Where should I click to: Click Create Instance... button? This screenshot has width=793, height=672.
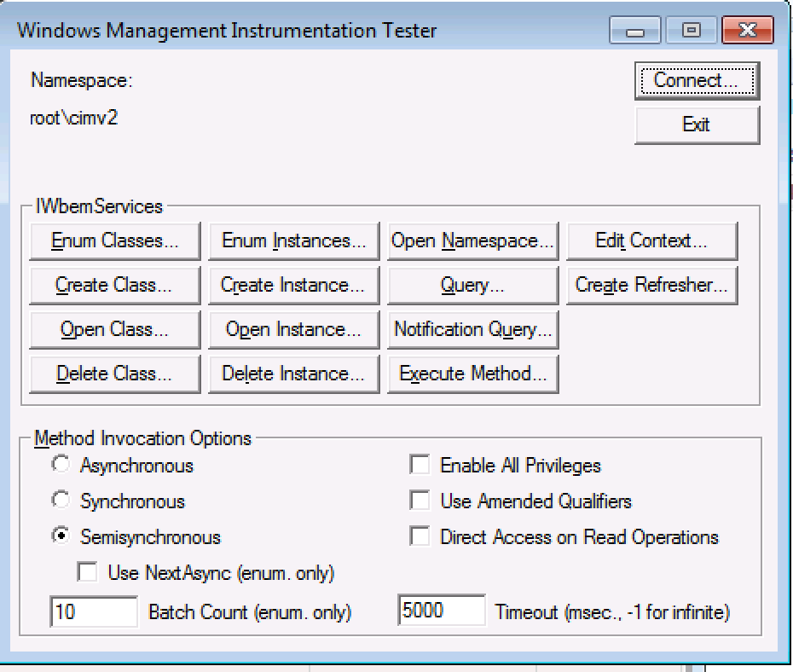[x=294, y=286]
